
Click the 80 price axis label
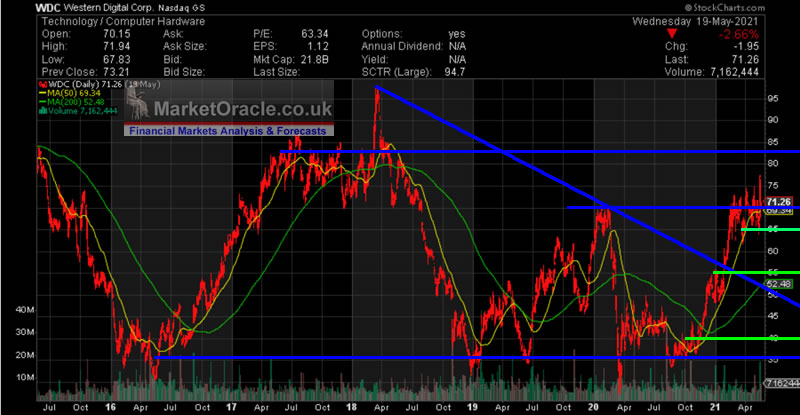tap(773, 163)
